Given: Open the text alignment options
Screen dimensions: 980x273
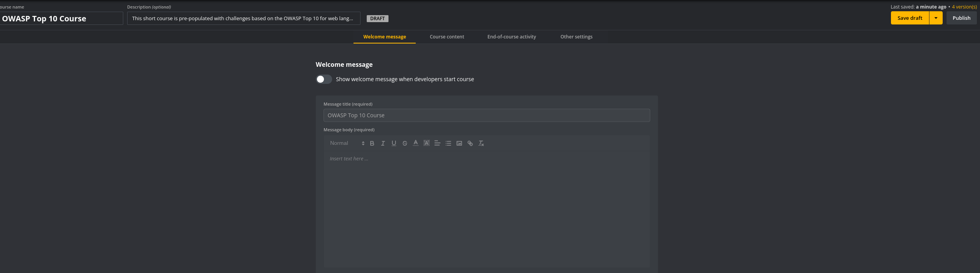Looking at the screenshot, I should pyautogui.click(x=437, y=143).
